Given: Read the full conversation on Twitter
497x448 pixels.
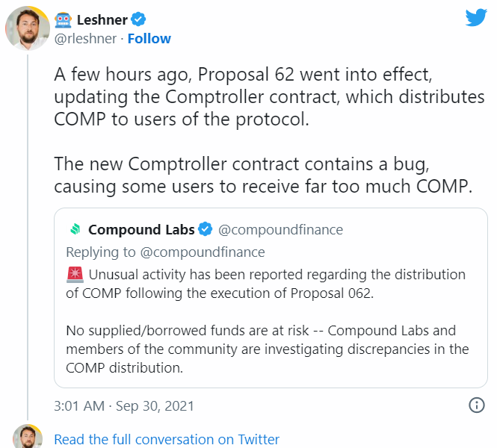Looking at the screenshot, I should [167, 439].
